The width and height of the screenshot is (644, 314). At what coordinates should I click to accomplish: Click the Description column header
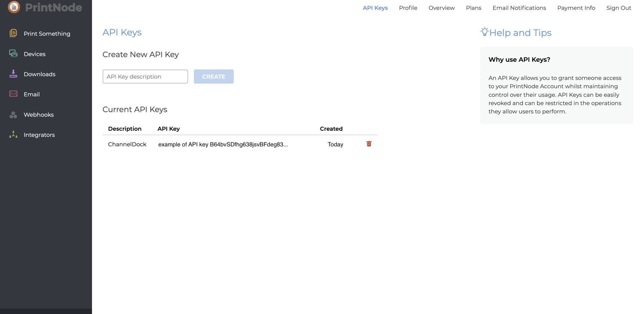point(125,129)
